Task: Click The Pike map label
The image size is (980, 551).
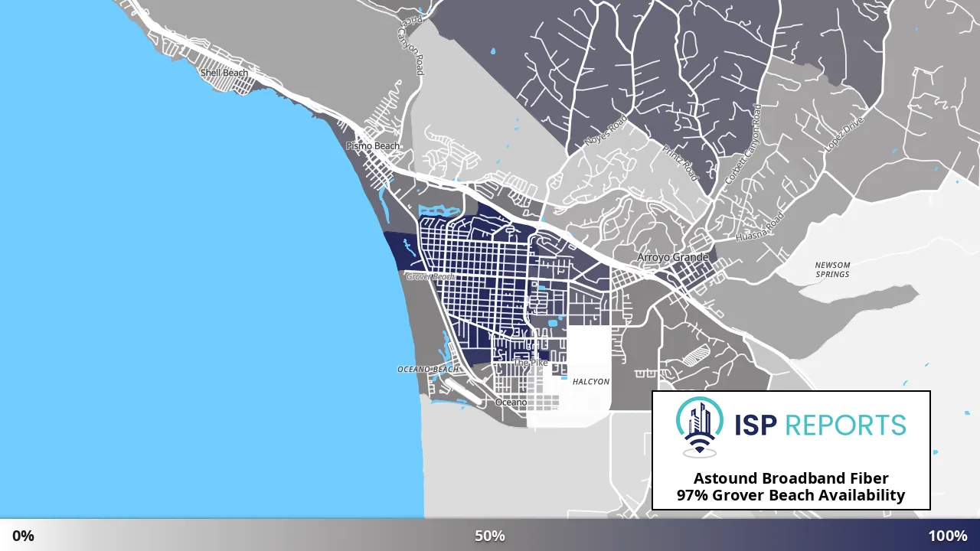Action: coord(531,363)
